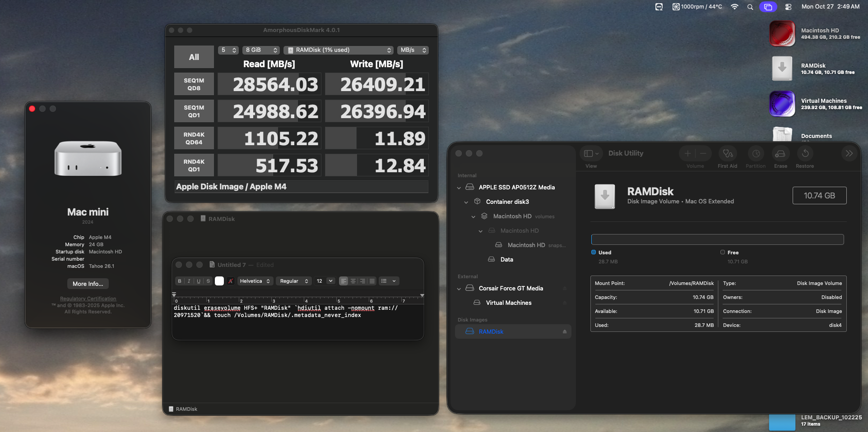
Task: Open the list bullets and numbering control
Action: [388, 281]
